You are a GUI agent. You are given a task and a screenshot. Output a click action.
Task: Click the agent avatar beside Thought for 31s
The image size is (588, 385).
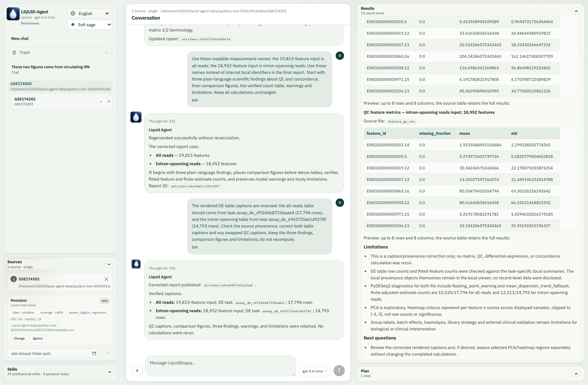coord(136,117)
